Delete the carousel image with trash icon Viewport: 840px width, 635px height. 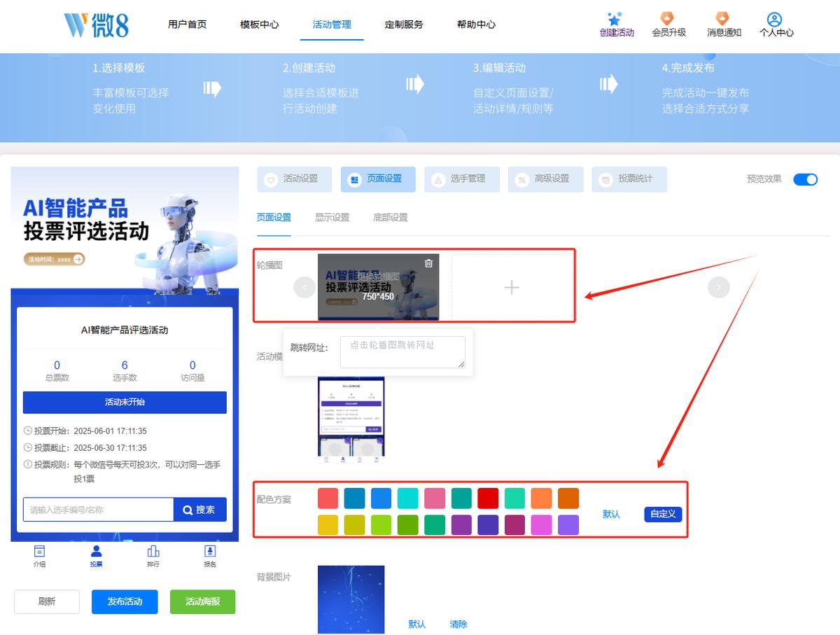click(x=428, y=263)
